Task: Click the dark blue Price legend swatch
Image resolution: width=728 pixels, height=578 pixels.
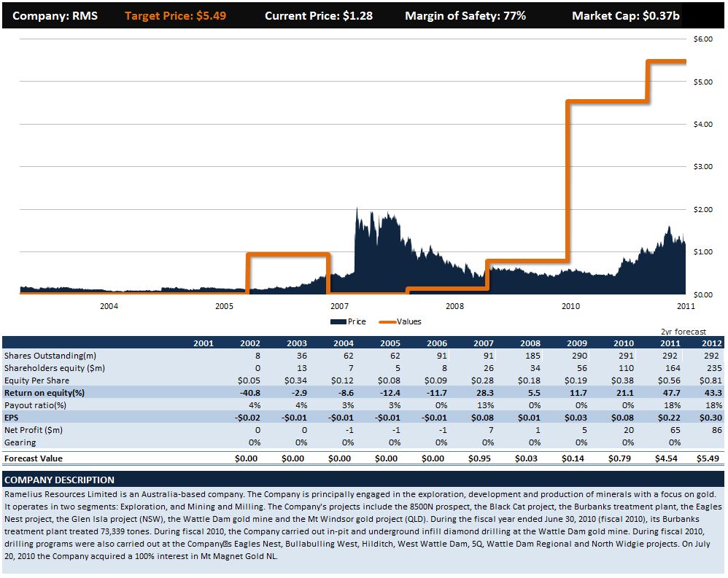Action: 338,321
